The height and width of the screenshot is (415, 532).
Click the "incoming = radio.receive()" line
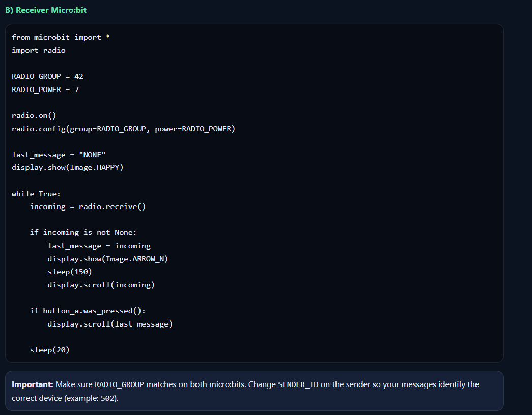coord(88,206)
